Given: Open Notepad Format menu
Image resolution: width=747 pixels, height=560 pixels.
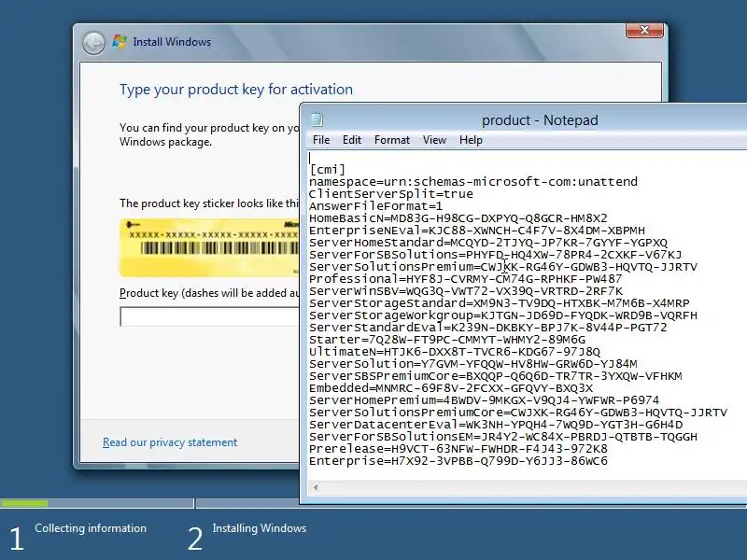Looking at the screenshot, I should click(391, 140).
